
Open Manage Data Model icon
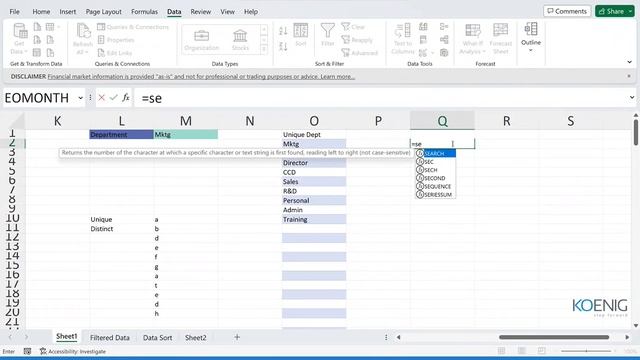444,53
